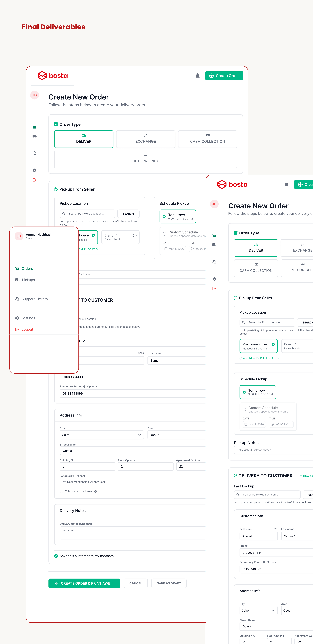Click the info icon beside Secondary Phone label

(x=84, y=386)
